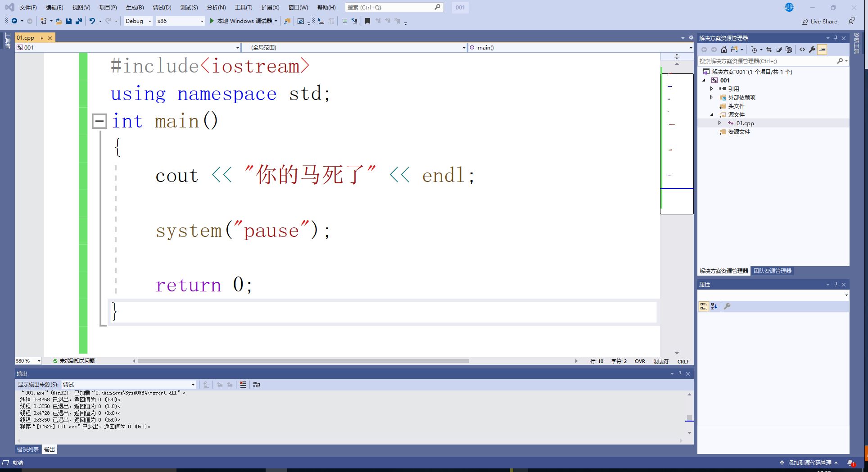Image resolution: width=868 pixels, height=472 pixels.
Task: Toggle Preview Selected Items in Solution Explorer
Action: click(822, 50)
